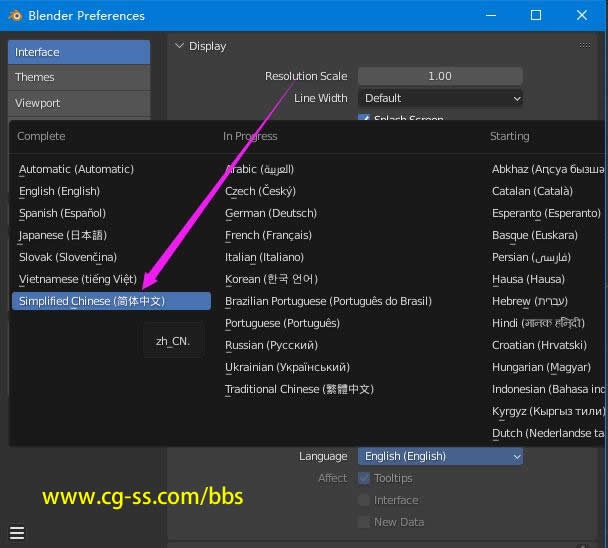
Task: Open the Language dropdown
Action: tap(440, 456)
